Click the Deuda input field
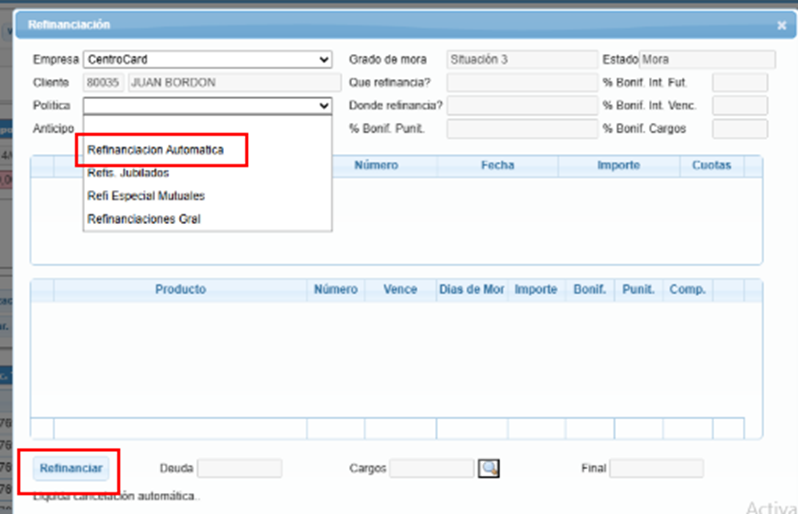 [x=239, y=468]
